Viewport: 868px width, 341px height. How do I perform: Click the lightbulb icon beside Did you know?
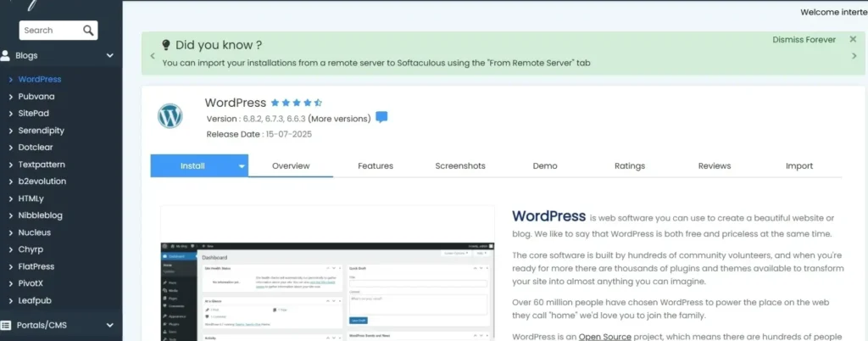(x=165, y=45)
